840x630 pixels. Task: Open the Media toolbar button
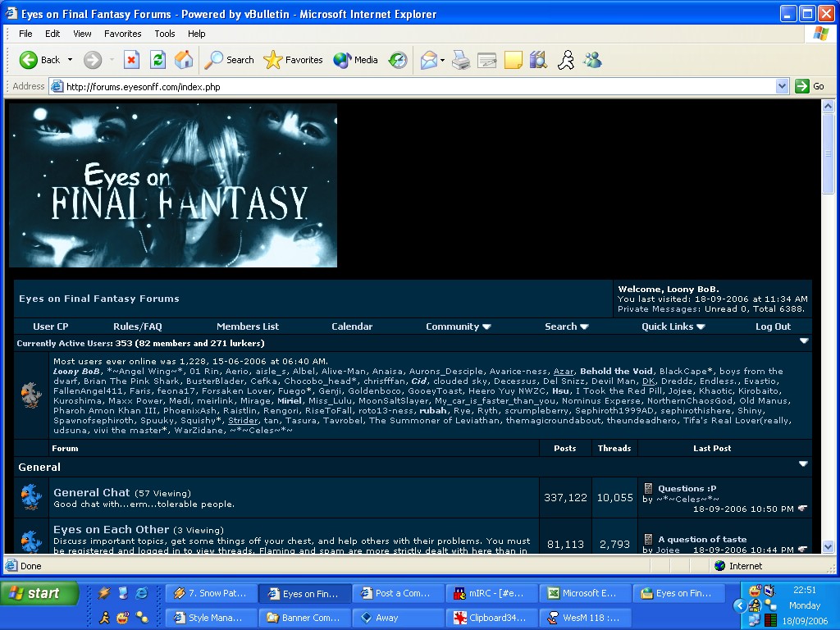click(356, 59)
